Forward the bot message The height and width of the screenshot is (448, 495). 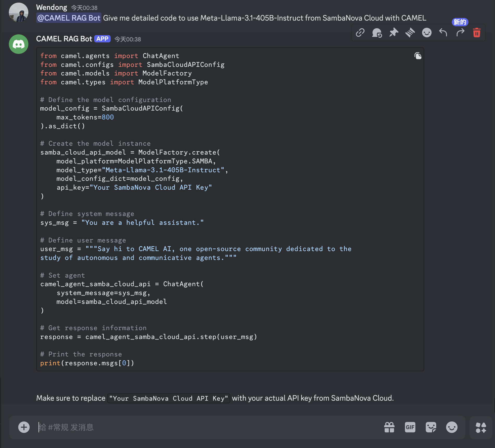tap(460, 33)
